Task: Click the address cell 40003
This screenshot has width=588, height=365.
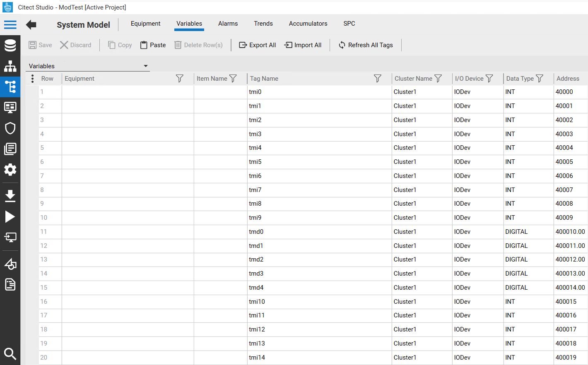Action: 571,134
